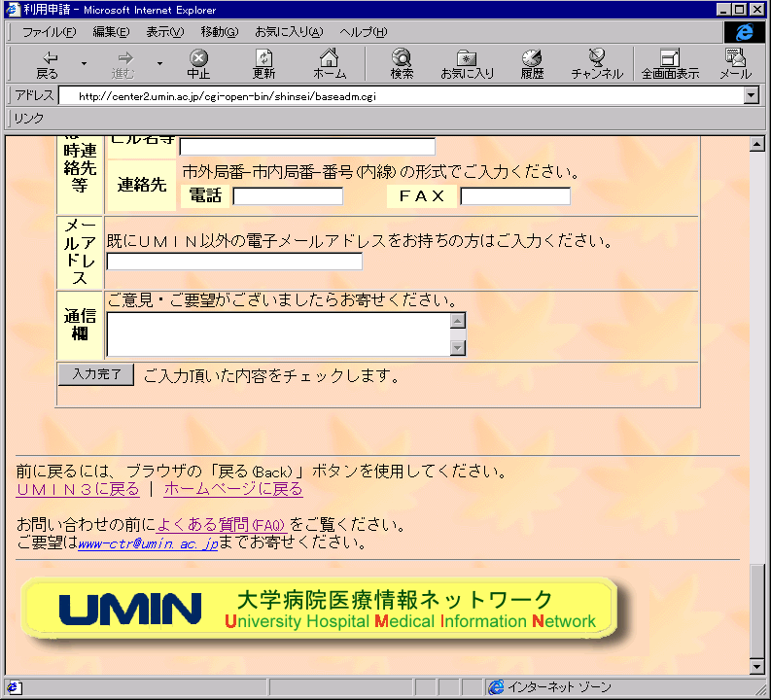Open Favorites (お気に入り) toolbar icon
The image size is (771, 700).
(467, 64)
